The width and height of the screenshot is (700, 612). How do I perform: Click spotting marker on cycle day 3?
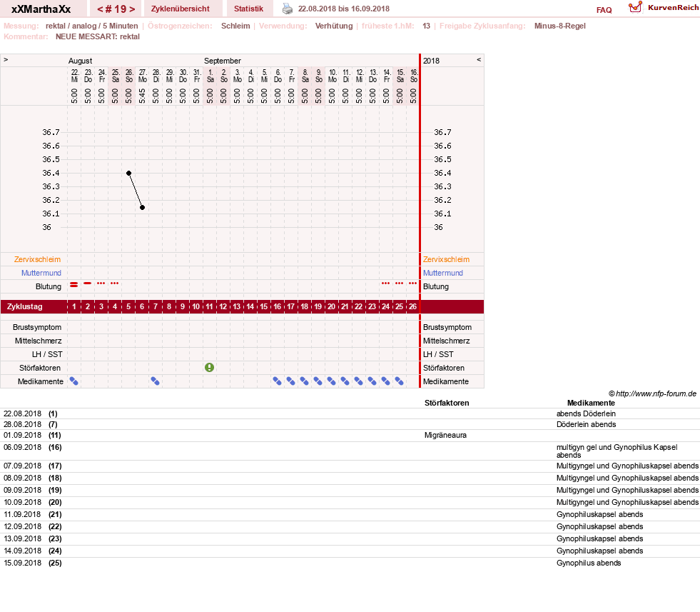pyautogui.click(x=101, y=284)
